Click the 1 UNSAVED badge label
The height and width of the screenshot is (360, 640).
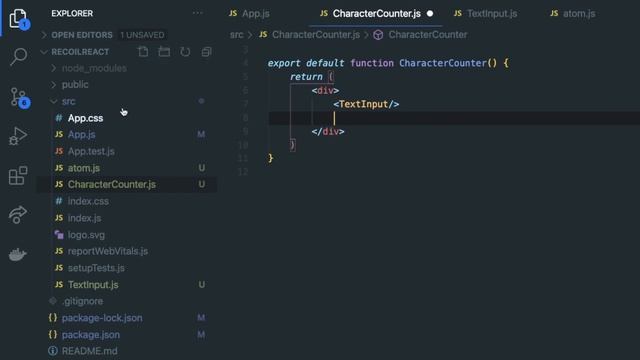coord(142,35)
